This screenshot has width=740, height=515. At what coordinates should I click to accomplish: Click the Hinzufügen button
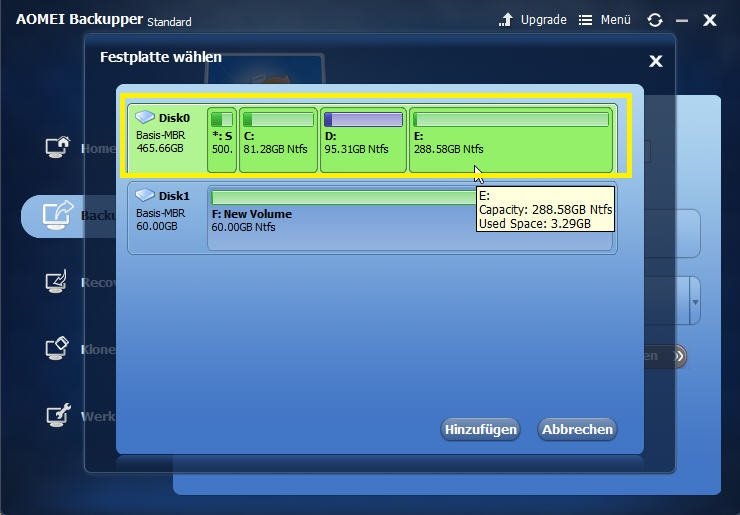click(480, 430)
